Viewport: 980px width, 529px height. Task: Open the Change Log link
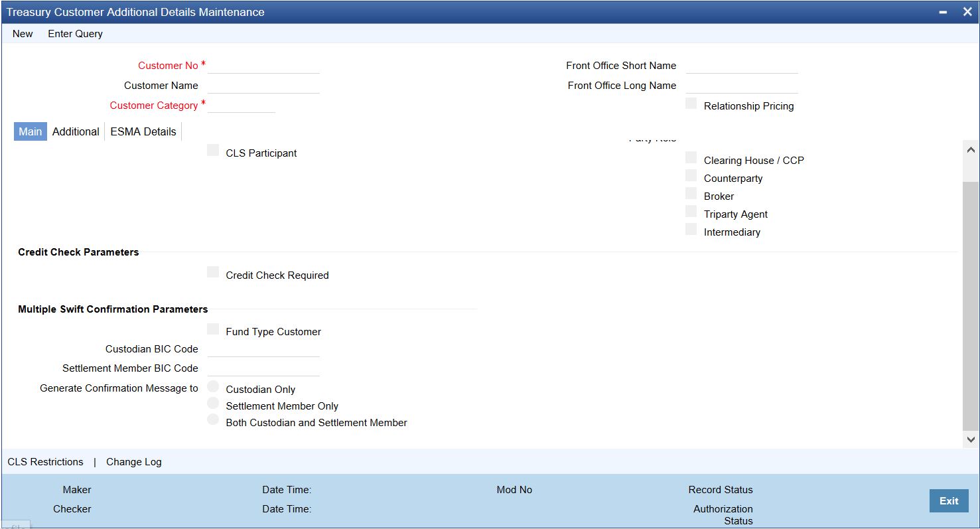point(134,462)
